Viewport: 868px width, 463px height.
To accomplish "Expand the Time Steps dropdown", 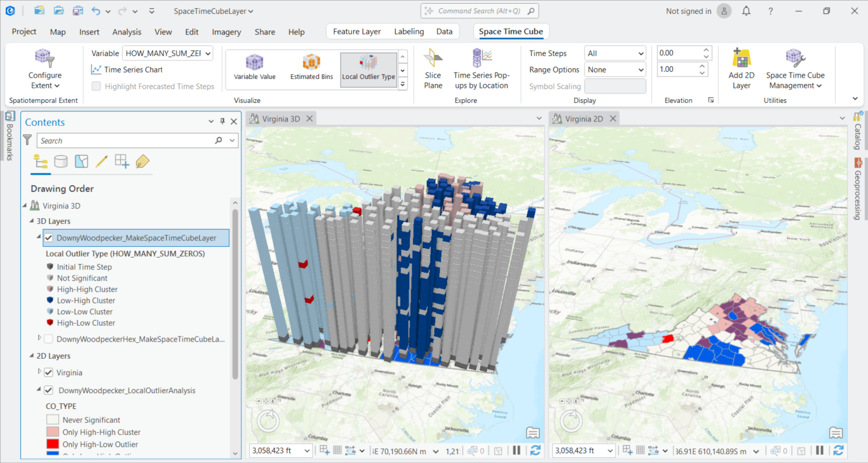I will tap(615, 53).
